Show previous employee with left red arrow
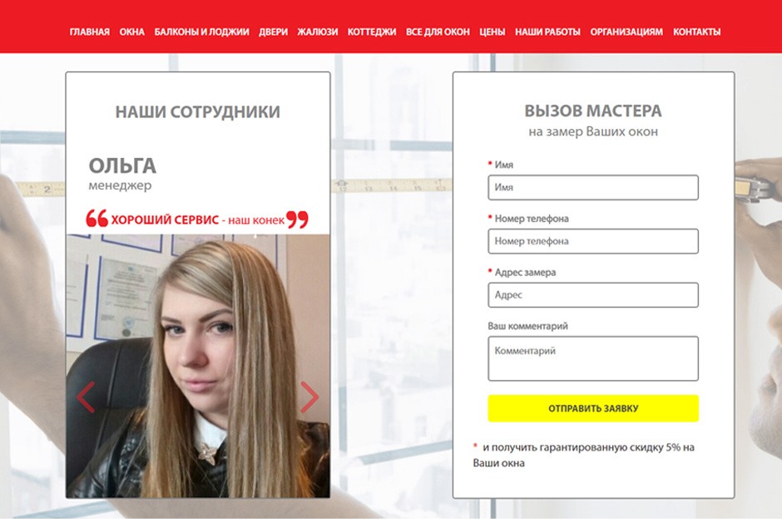This screenshot has width=782, height=532. click(86, 397)
